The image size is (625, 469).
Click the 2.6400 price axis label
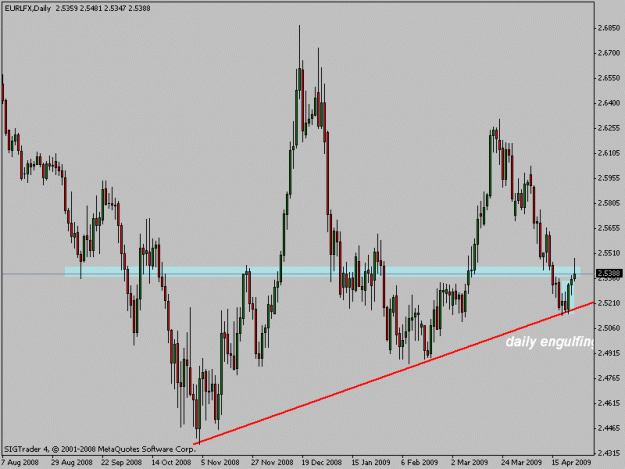click(x=609, y=103)
